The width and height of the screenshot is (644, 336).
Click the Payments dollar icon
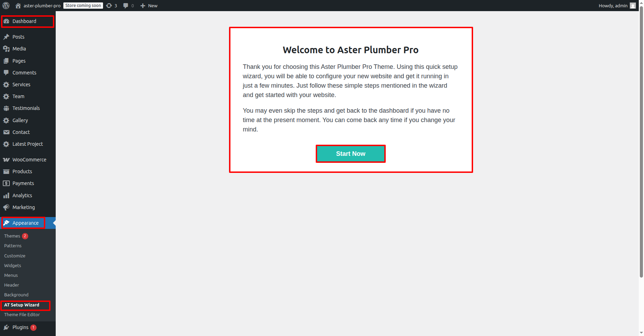[6, 183]
